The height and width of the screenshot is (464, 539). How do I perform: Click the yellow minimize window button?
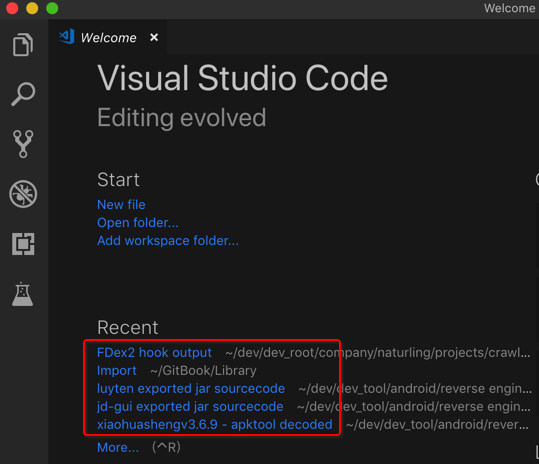click(32, 8)
